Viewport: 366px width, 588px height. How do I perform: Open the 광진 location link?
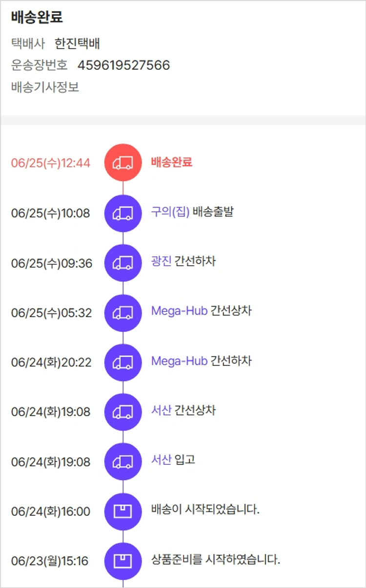[x=161, y=261]
